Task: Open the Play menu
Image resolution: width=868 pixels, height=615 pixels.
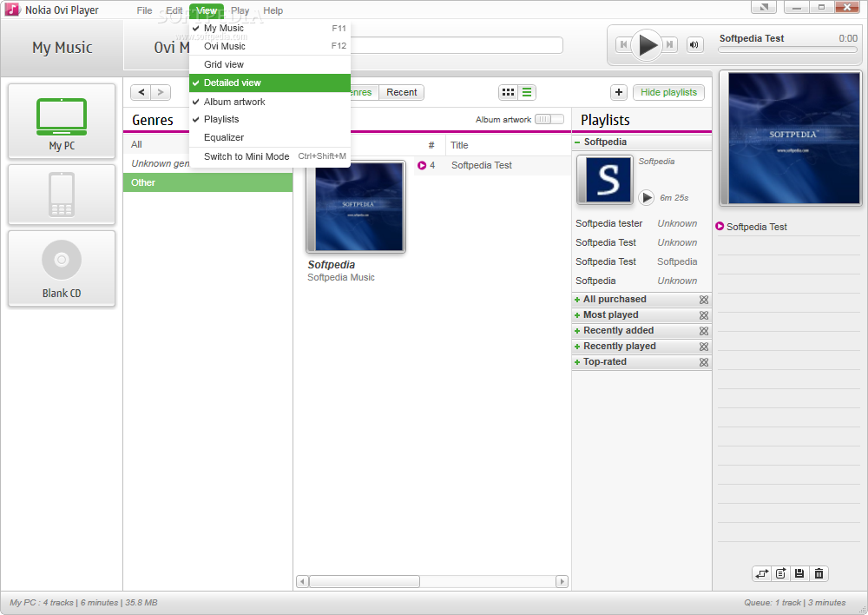Action: coord(240,10)
